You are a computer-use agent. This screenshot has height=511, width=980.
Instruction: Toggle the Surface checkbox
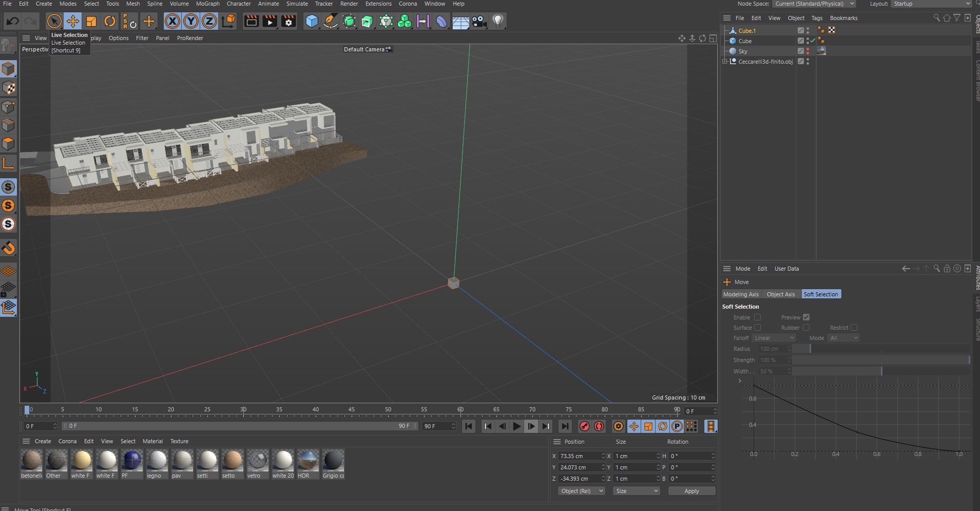tap(757, 328)
